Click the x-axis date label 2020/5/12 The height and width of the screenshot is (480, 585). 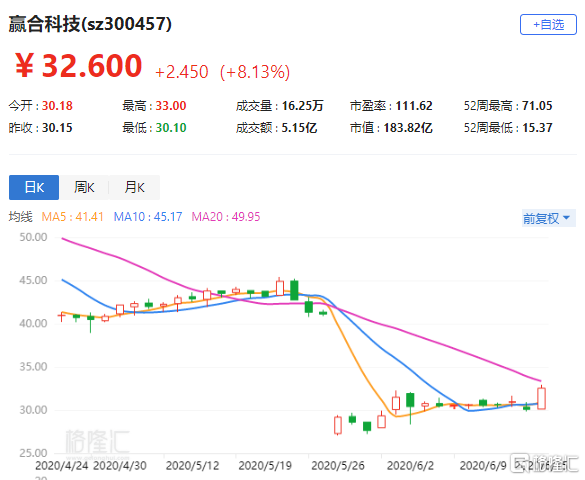(x=192, y=465)
